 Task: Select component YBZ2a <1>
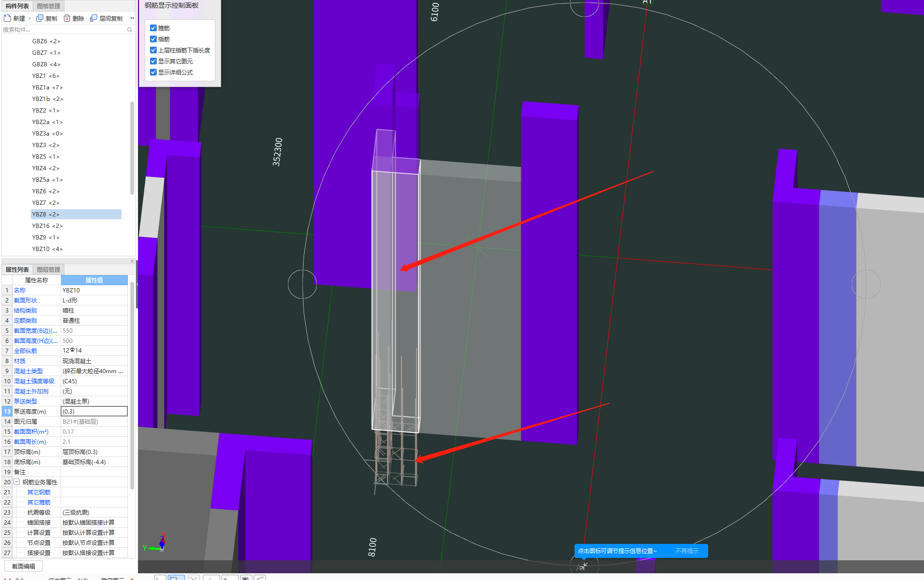[x=47, y=122]
